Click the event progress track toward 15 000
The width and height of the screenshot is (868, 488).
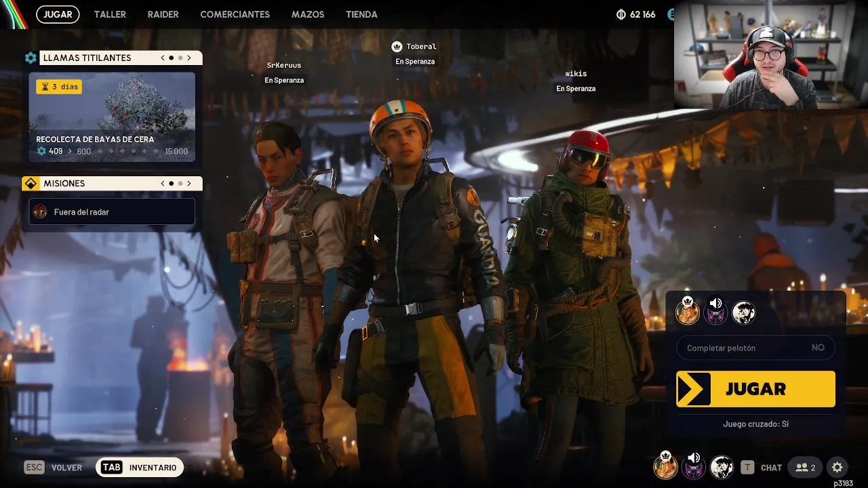[x=128, y=151]
